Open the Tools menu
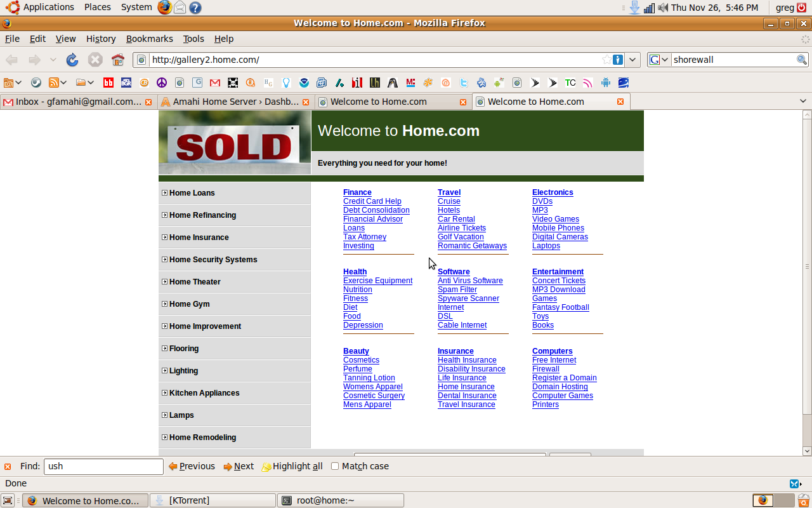812x508 pixels. (193, 39)
